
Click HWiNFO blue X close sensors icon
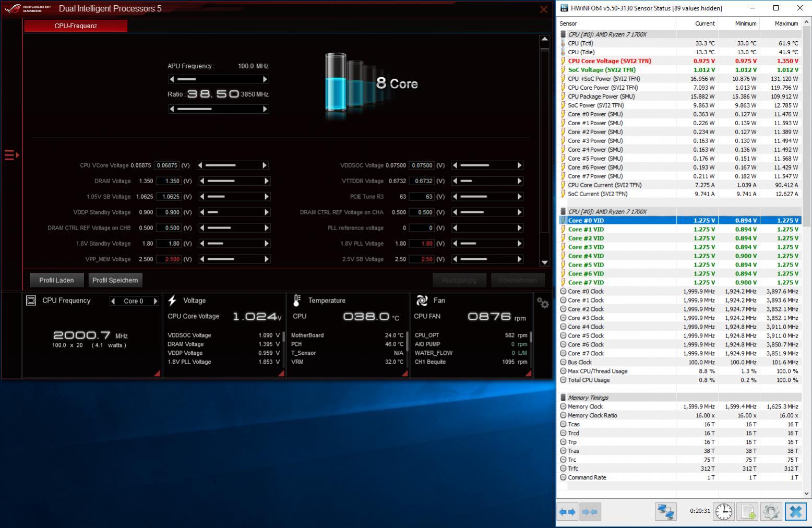click(x=795, y=512)
